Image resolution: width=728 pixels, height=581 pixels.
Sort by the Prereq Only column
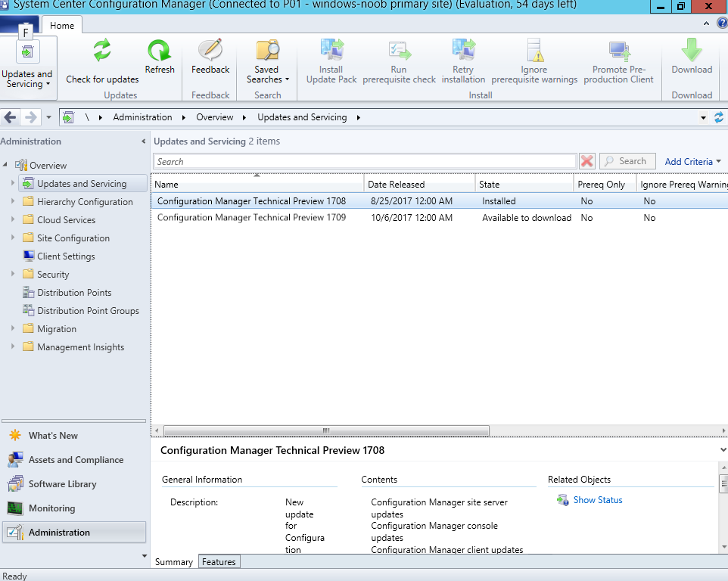pyautogui.click(x=605, y=185)
